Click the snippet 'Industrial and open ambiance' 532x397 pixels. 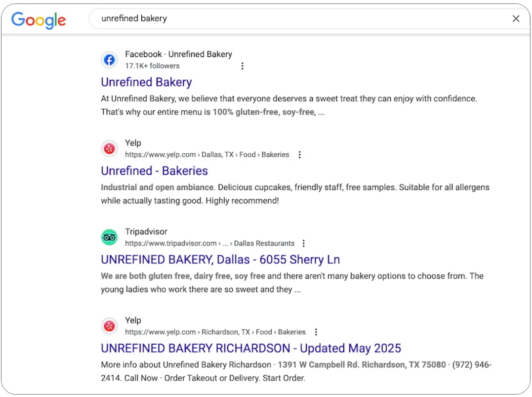(157, 187)
